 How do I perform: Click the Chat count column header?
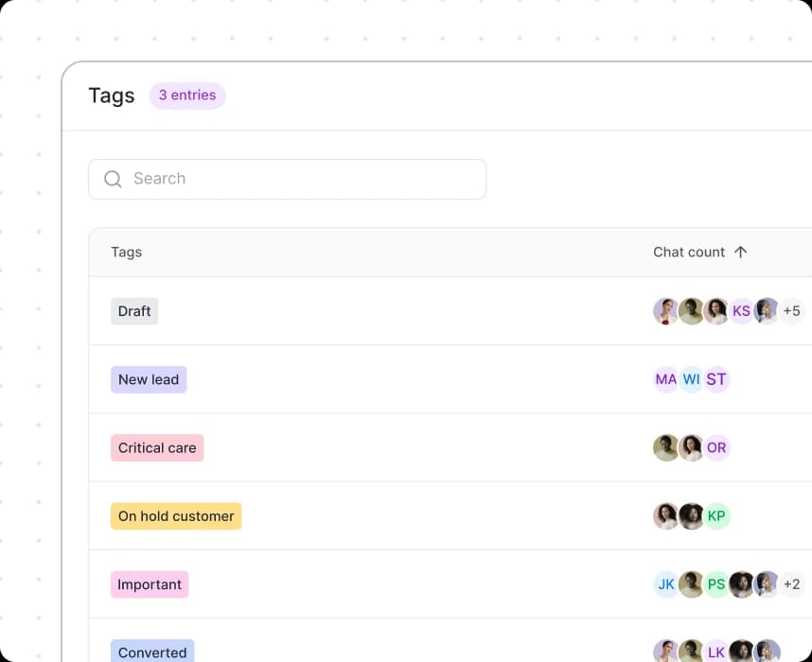[x=689, y=253]
